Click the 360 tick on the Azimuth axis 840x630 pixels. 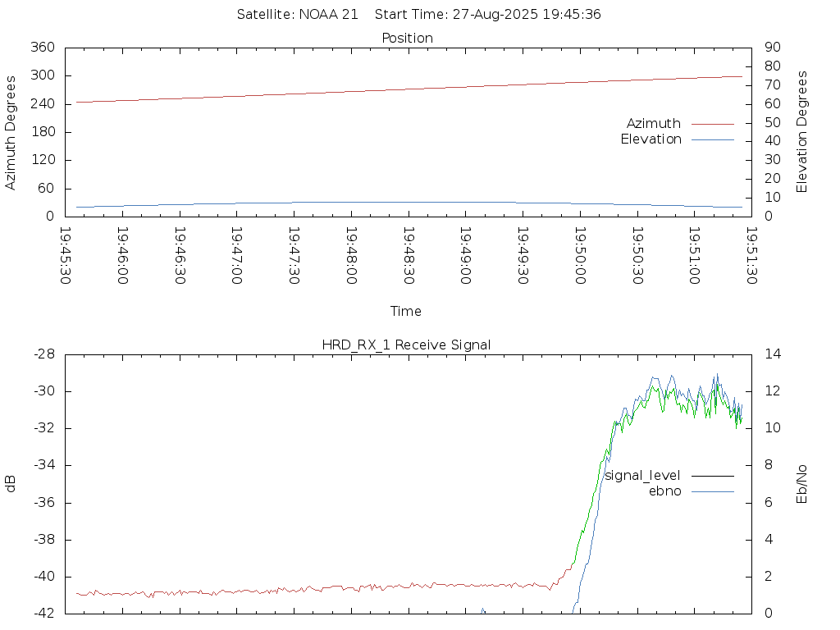(43, 47)
